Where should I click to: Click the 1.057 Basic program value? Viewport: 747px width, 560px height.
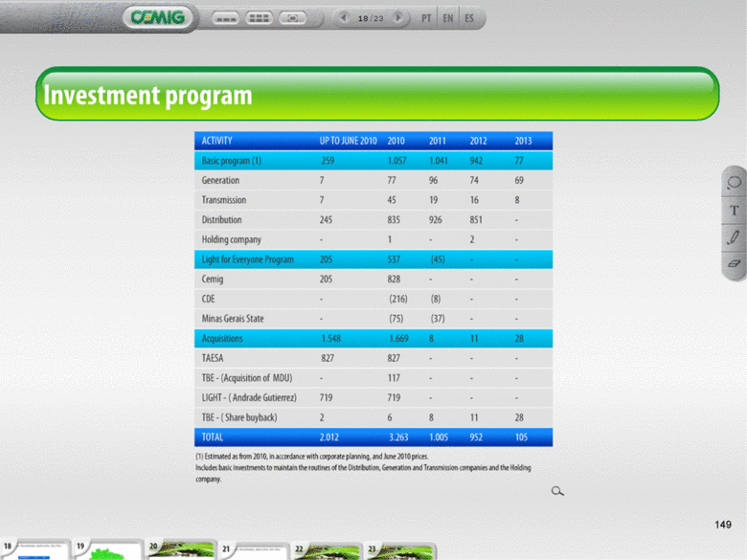[396, 161]
